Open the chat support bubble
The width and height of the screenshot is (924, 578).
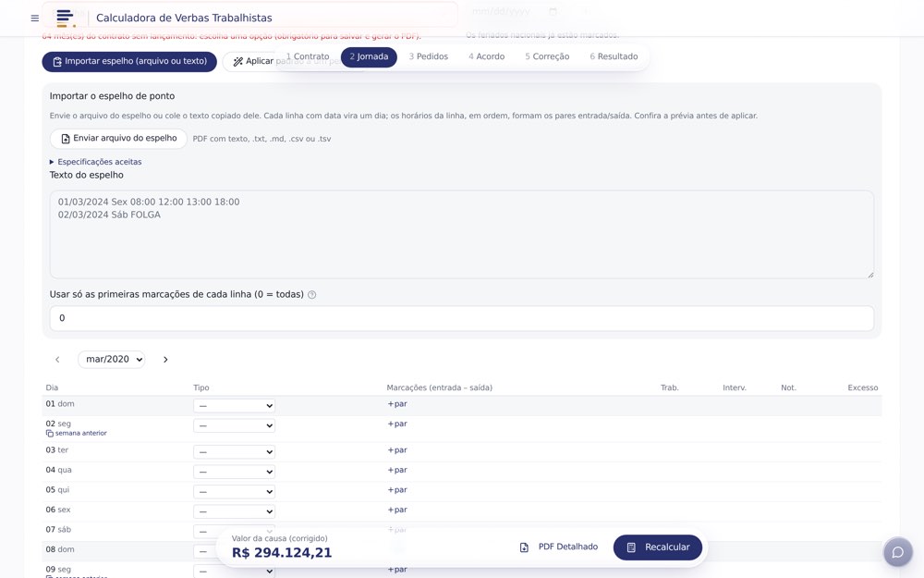tap(897, 552)
